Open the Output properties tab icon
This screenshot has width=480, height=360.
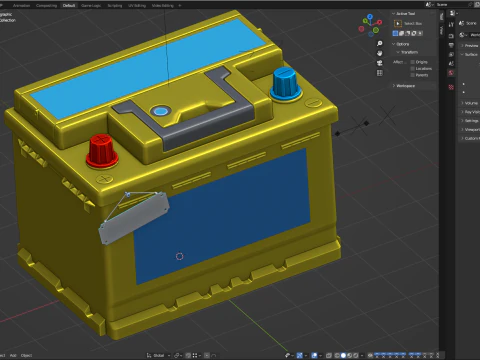(x=451, y=45)
